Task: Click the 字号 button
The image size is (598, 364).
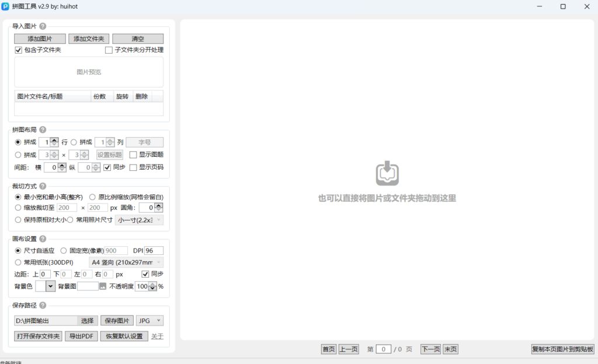Action: pyautogui.click(x=145, y=142)
